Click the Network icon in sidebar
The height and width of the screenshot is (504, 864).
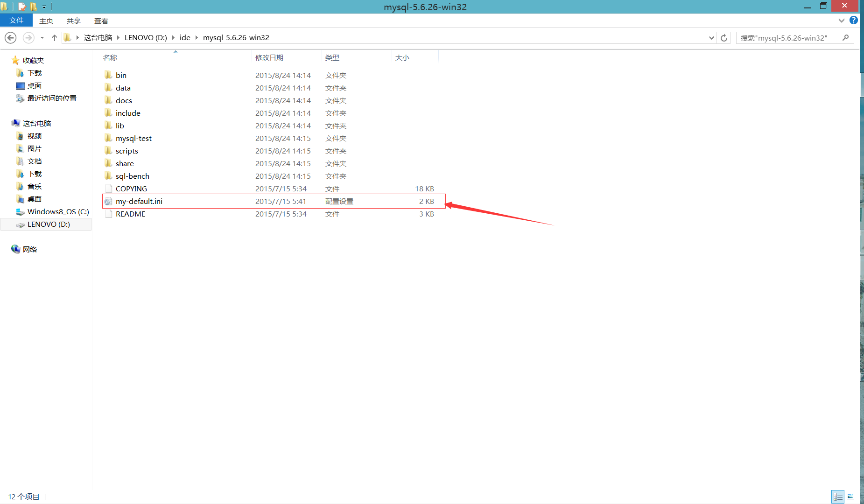15,249
